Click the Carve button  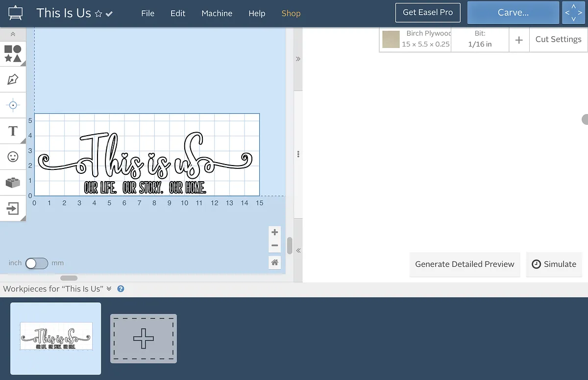513,13
